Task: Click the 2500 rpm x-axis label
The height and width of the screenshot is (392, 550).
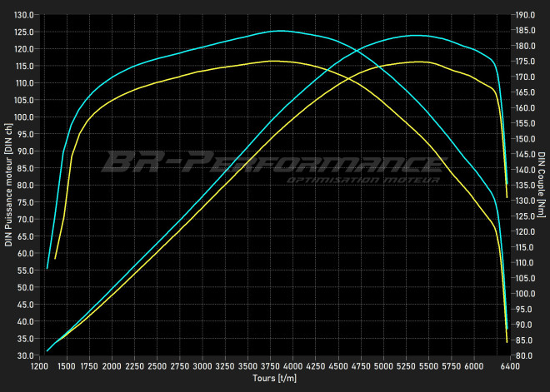Action: 157,366
